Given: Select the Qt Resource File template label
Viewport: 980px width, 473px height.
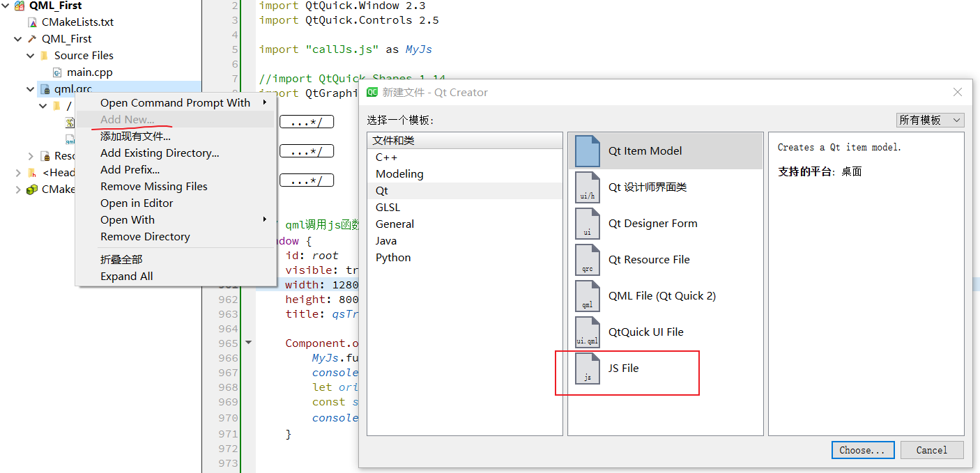Looking at the screenshot, I should tap(649, 260).
